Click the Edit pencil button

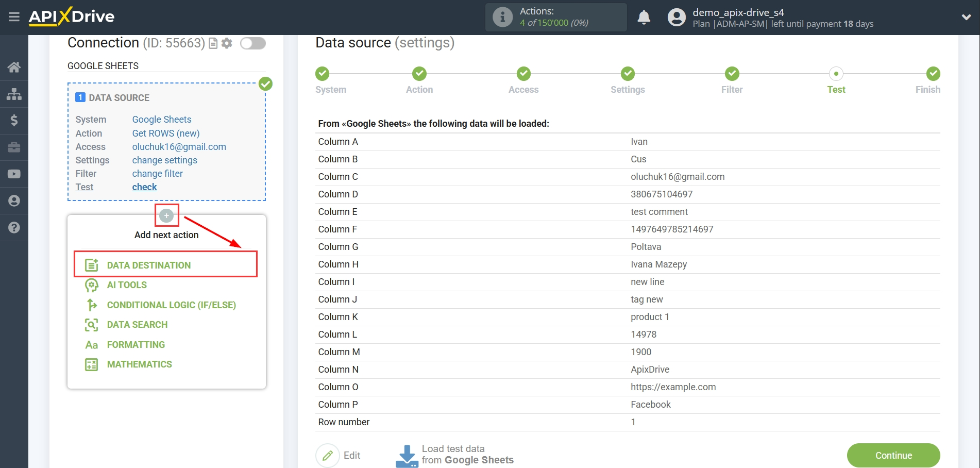pyautogui.click(x=328, y=456)
